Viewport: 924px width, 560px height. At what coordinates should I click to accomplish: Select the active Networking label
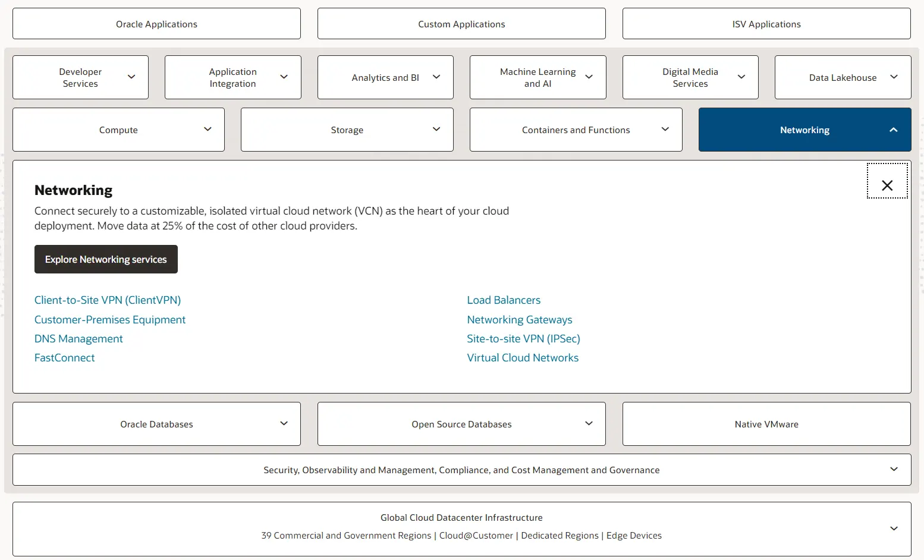click(x=804, y=130)
